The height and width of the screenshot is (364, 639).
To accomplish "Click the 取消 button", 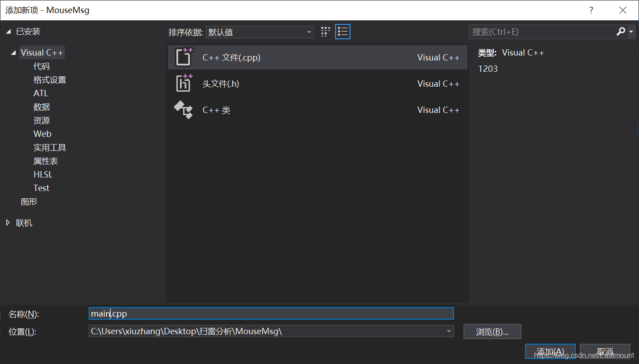I will (x=605, y=351).
